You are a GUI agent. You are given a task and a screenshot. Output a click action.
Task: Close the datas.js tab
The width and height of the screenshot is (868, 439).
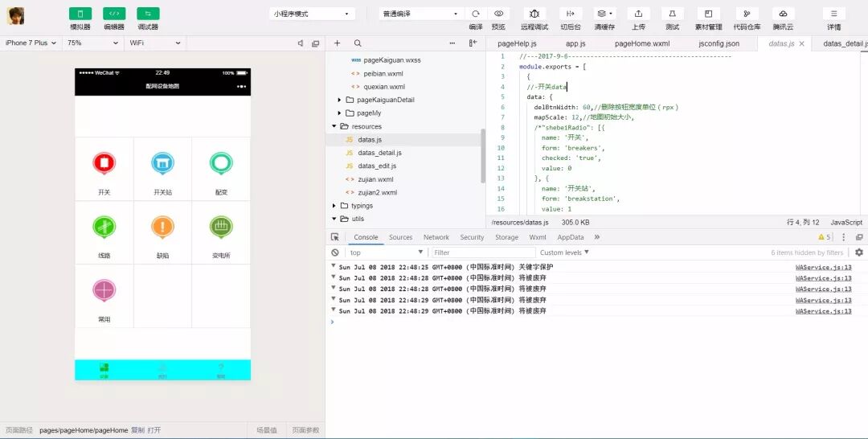click(x=801, y=43)
